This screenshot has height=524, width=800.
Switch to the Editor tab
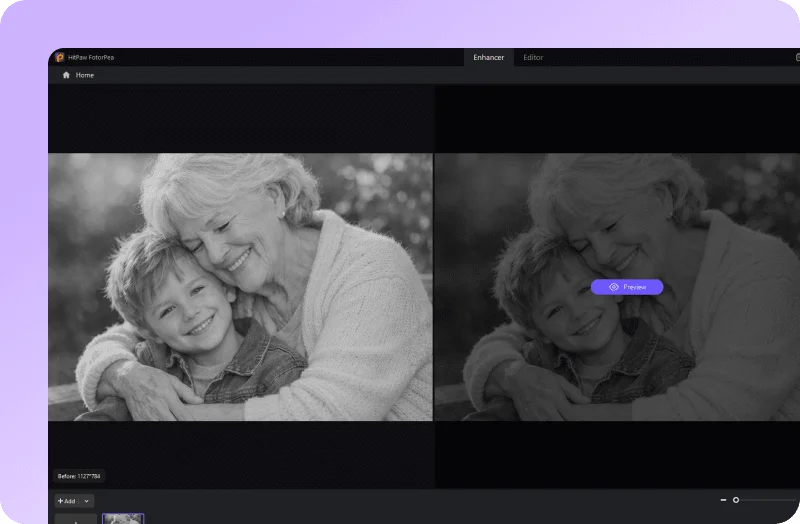pos(533,58)
